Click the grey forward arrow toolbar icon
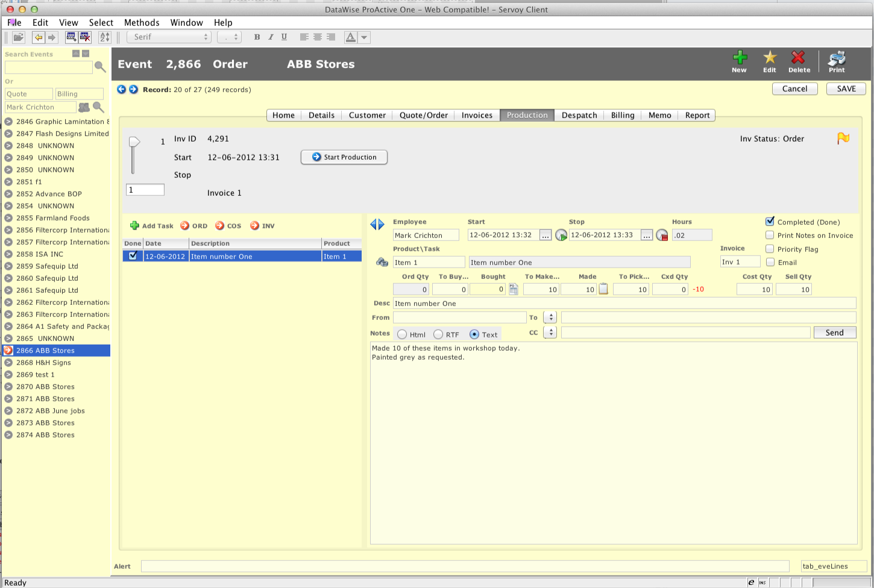Viewport: 874px width, 588px height. (52, 37)
